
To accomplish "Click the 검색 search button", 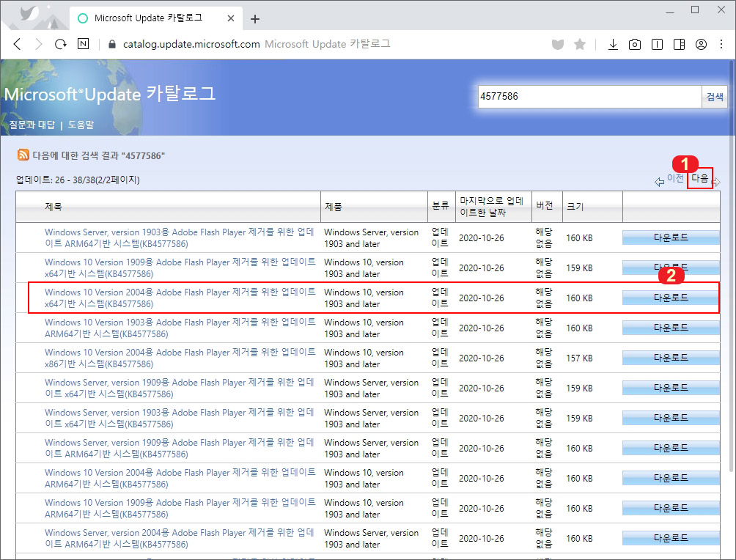I will (x=715, y=97).
